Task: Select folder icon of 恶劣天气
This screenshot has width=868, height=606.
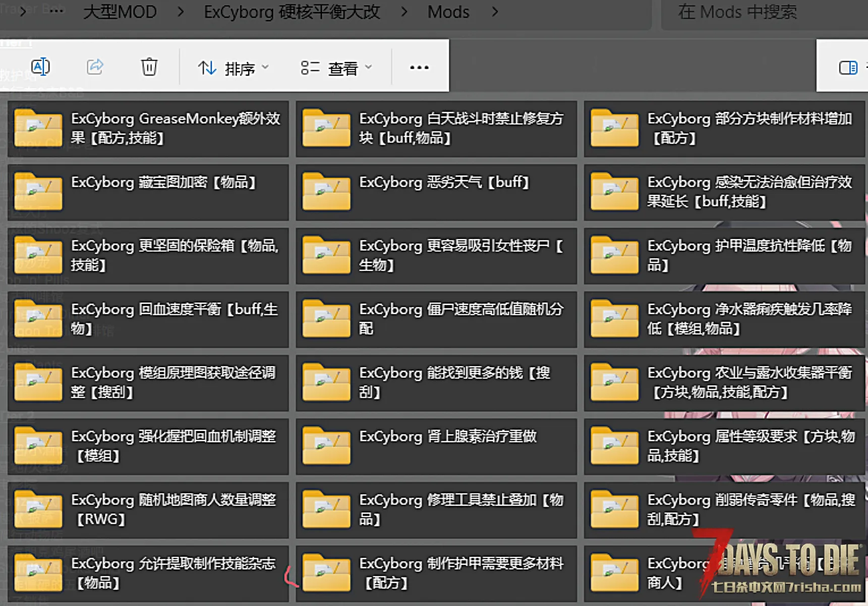Action: 326,191
